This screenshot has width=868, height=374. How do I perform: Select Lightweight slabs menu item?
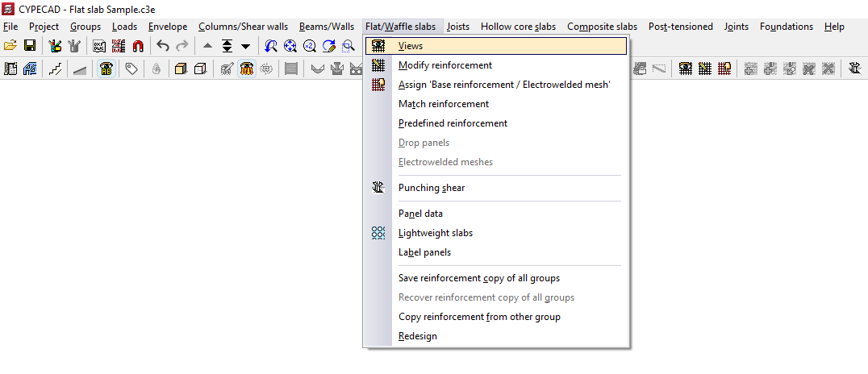(436, 233)
